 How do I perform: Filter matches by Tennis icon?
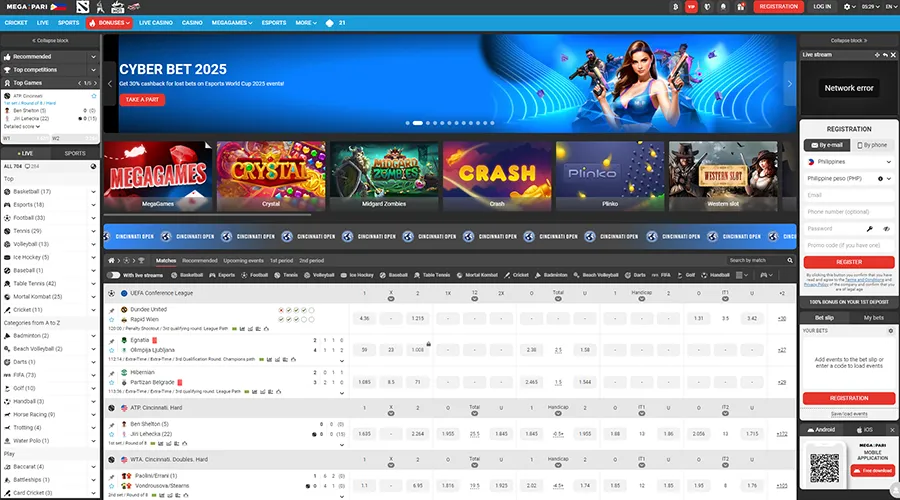click(277, 275)
